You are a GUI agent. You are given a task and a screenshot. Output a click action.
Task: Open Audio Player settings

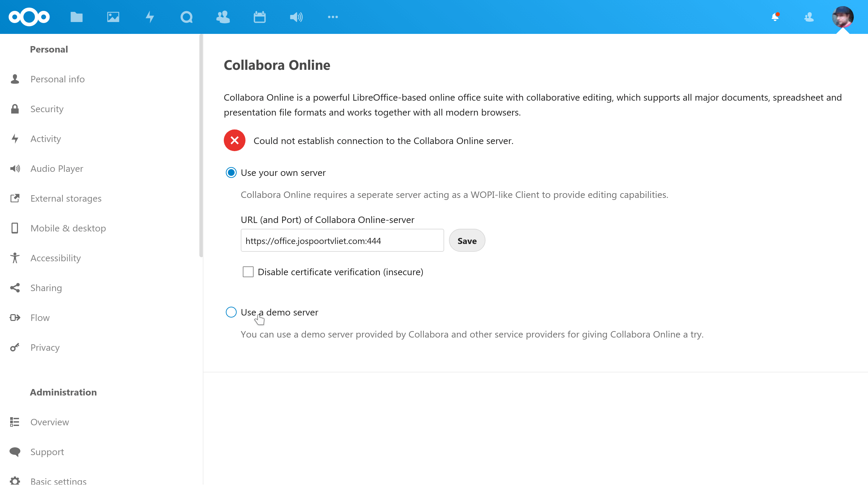(x=57, y=168)
